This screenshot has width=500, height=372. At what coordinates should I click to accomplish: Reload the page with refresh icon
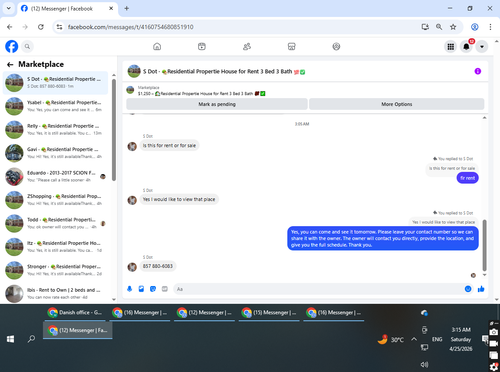pyautogui.click(x=41, y=27)
